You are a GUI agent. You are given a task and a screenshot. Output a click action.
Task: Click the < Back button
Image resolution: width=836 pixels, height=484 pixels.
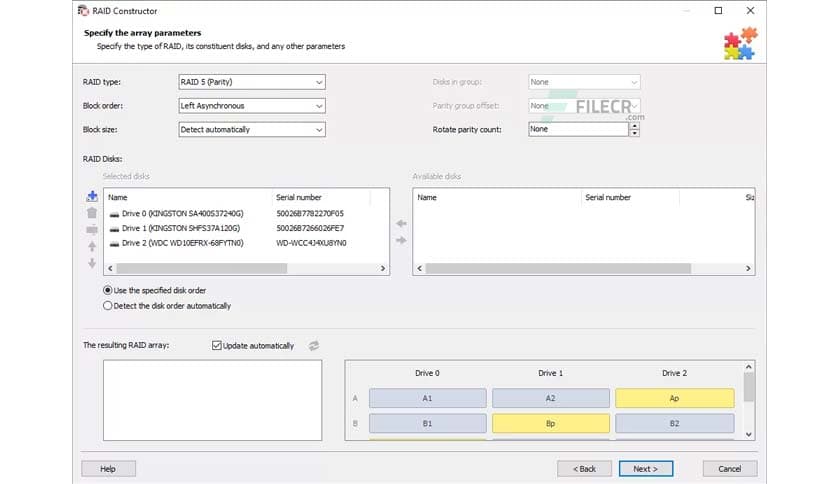pos(584,469)
